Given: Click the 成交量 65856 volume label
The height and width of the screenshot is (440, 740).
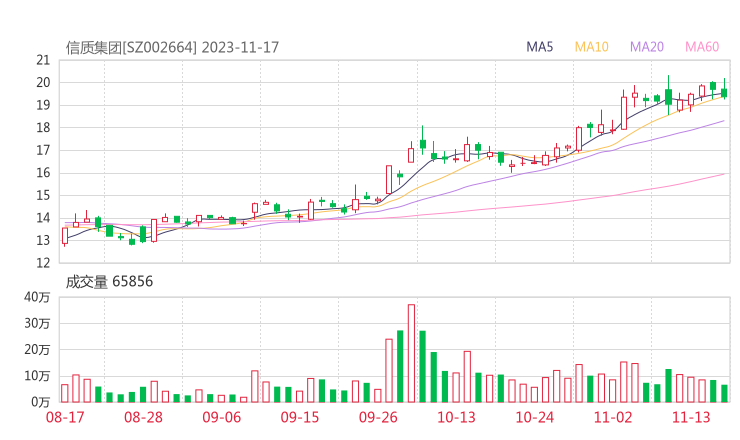Looking at the screenshot, I should [x=109, y=282].
